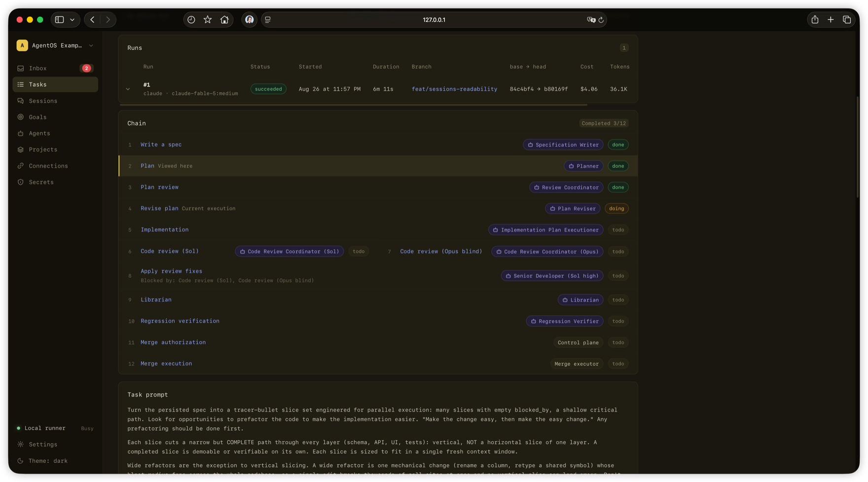This screenshot has width=868, height=482.
Task: Click the Agents robot icon in sidebar
Action: click(21, 133)
